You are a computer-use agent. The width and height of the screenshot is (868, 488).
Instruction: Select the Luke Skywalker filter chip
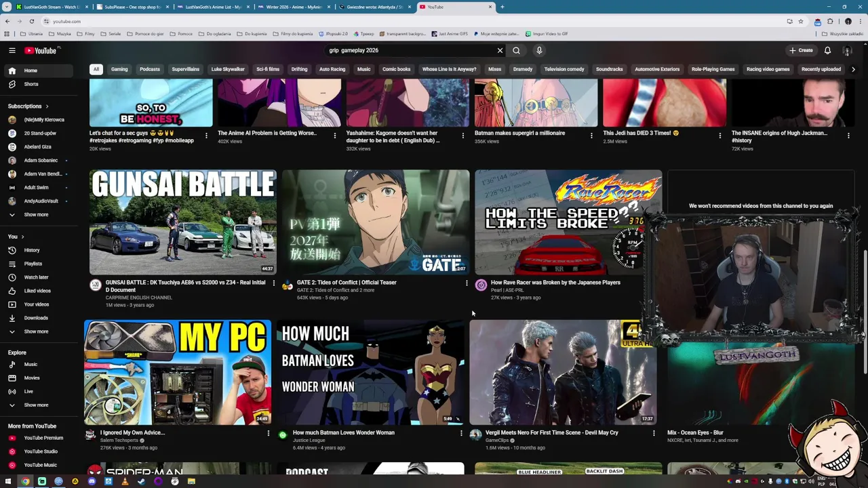228,69
